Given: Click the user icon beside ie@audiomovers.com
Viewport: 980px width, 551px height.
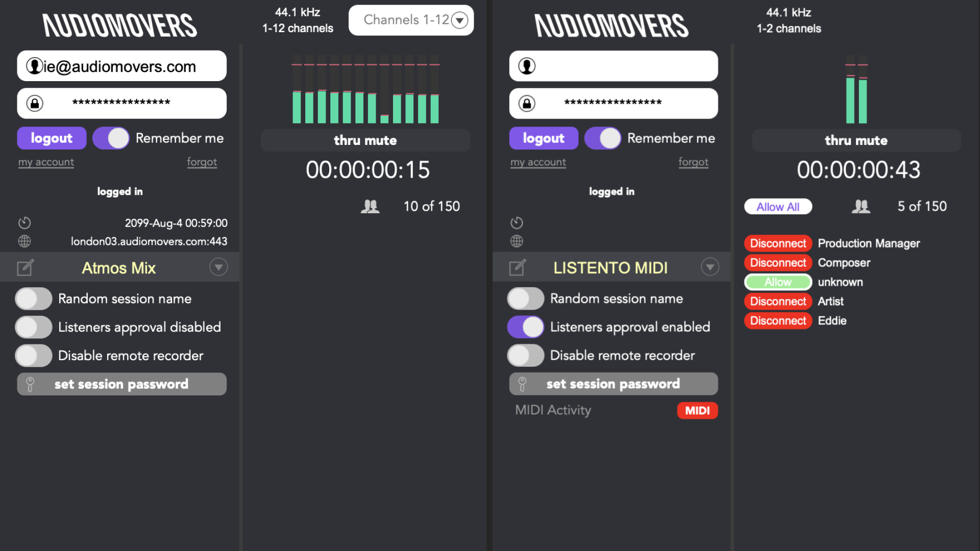Looking at the screenshot, I should pos(34,66).
